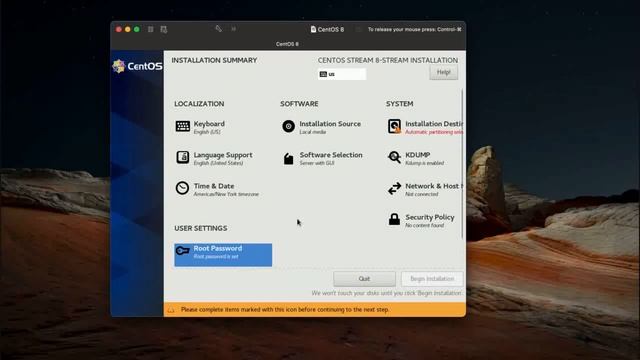Click 'English (US)' keyboard subtitle
640x360 pixels.
coord(207,132)
